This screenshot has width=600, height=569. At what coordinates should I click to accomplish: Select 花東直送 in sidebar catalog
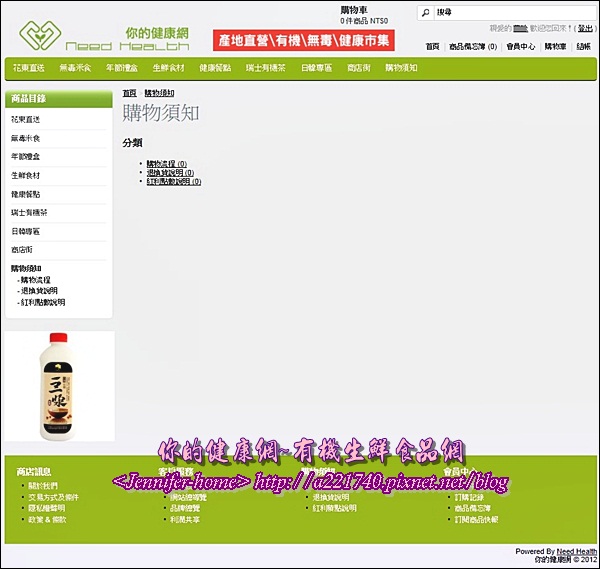(25, 119)
